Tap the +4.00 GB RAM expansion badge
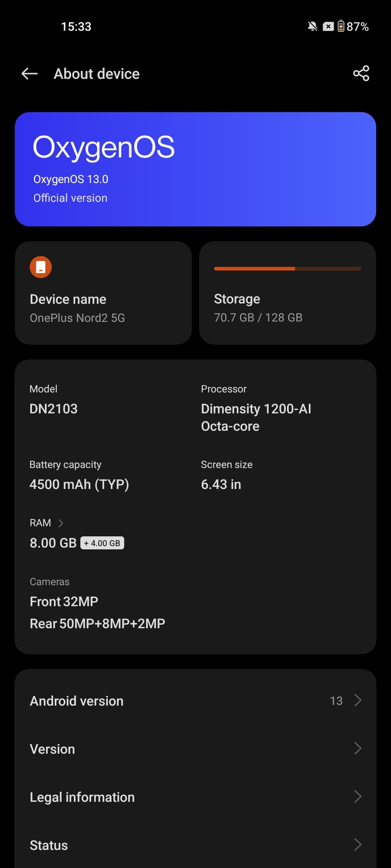The height and width of the screenshot is (868, 391). point(102,543)
